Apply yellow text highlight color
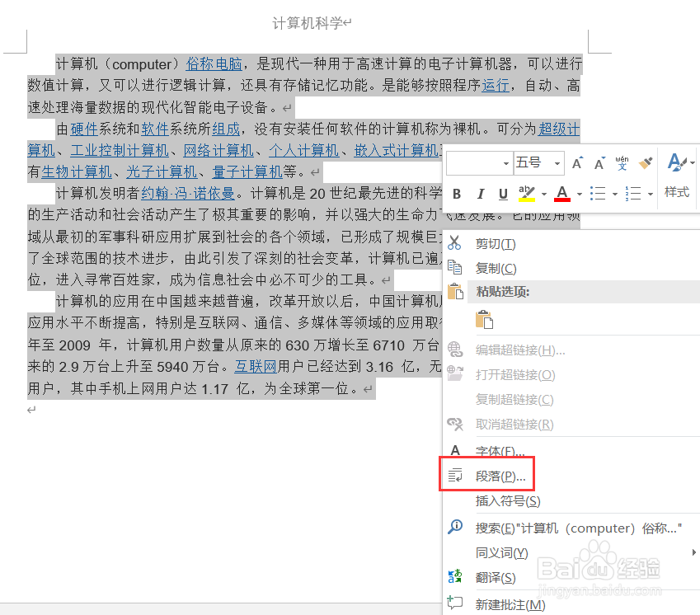The height and width of the screenshot is (615, 700). click(x=527, y=194)
